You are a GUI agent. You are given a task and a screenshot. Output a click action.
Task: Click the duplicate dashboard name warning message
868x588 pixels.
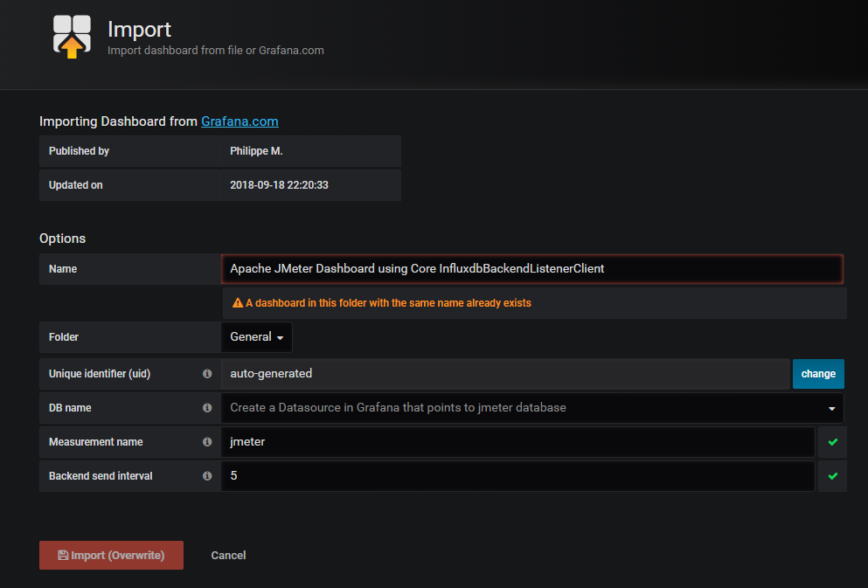coord(388,303)
